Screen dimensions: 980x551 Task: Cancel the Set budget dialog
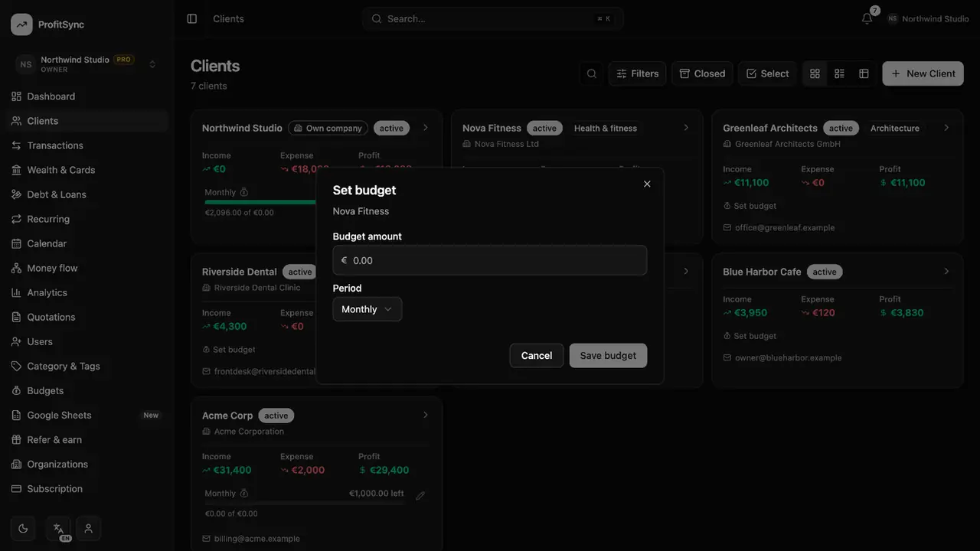537,355
